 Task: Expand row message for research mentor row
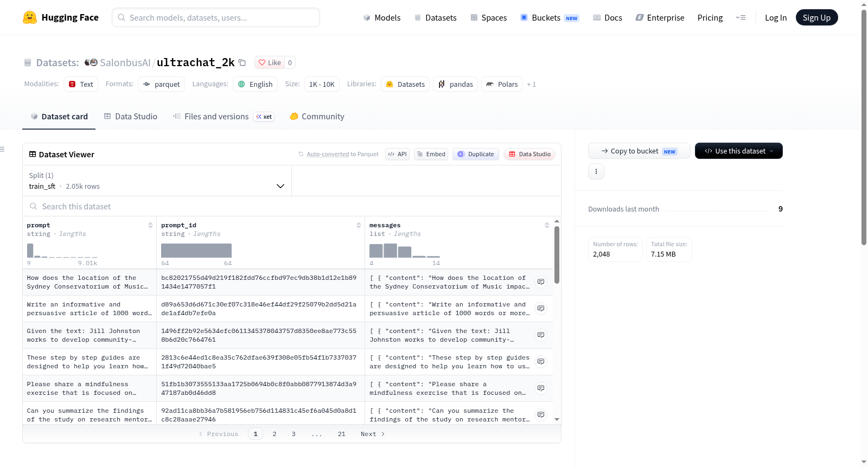click(x=541, y=415)
